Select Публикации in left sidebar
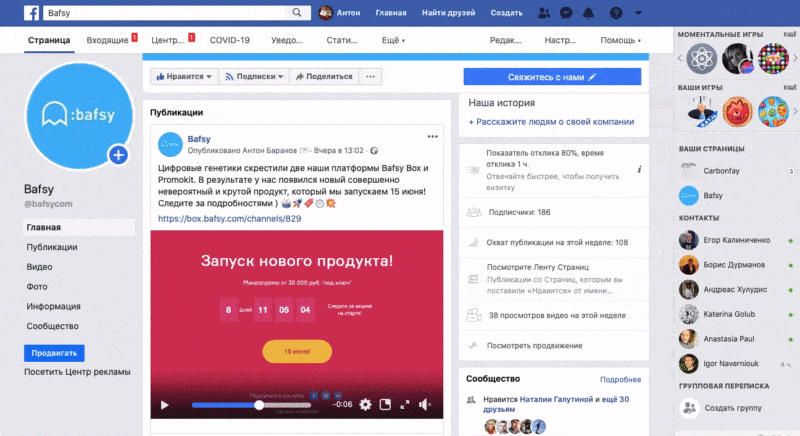This screenshot has height=436, width=800. click(52, 247)
